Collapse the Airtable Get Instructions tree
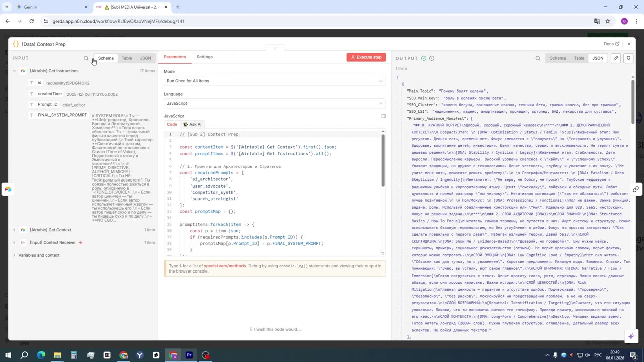This screenshot has height=362, width=644. point(14,71)
